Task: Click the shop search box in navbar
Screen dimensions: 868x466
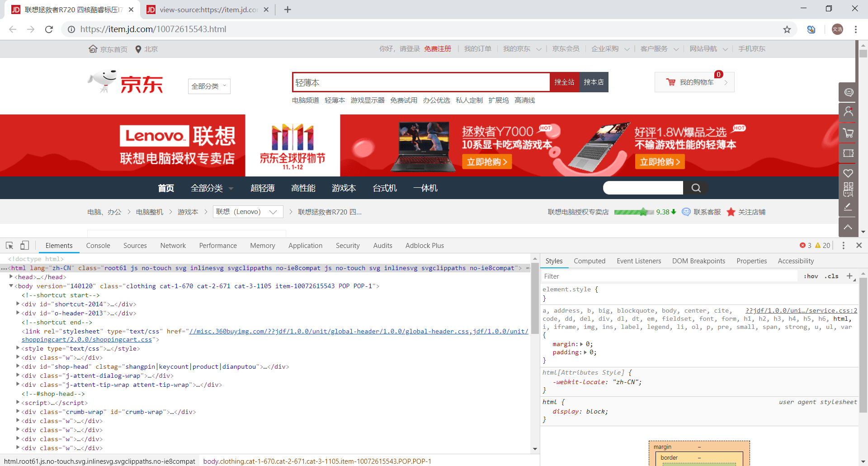Action: click(x=643, y=188)
